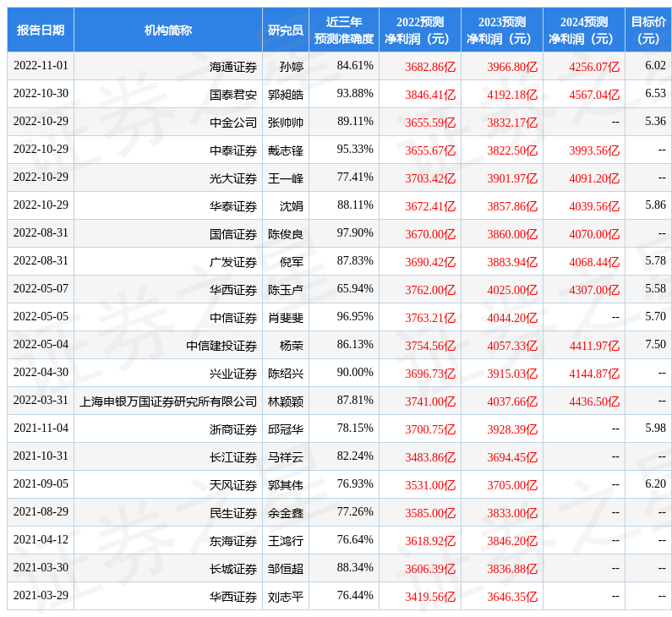Screen dimensions: 672x617
Task: Click researcher name 陈玉卢
Action: pos(286,290)
